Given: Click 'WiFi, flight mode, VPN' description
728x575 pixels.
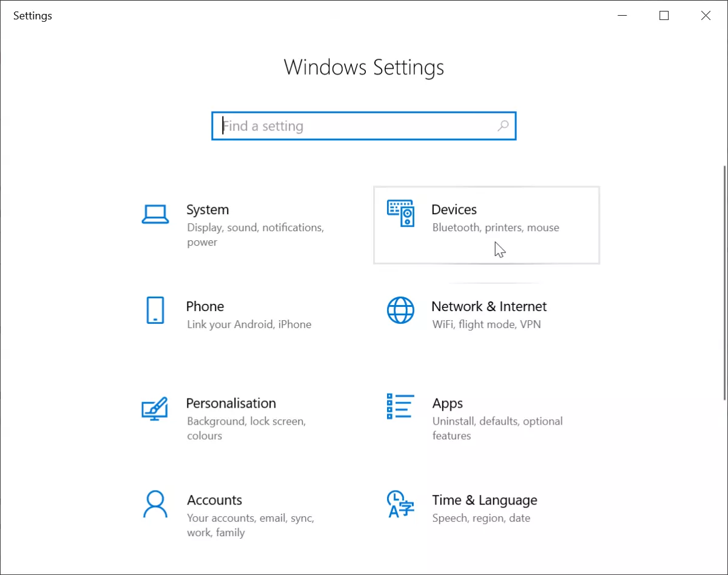Looking at the screenshot, I should pyautogui.click(x=487, y=324).
